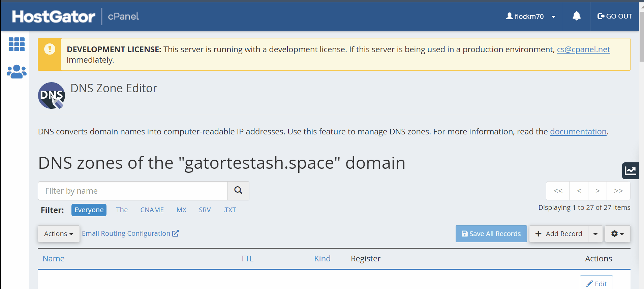Viewport: 644px width, 289px height.
Task: Click the Add Record button
Action: pos(559,234)
